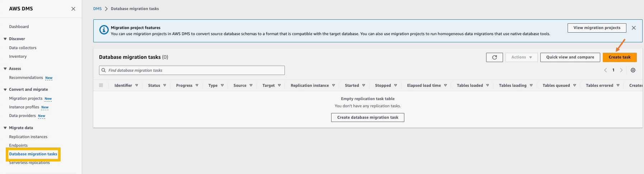Open Endpoints in the sidebar
This screenshot has height=174, width=644.
tap(18, 145)
